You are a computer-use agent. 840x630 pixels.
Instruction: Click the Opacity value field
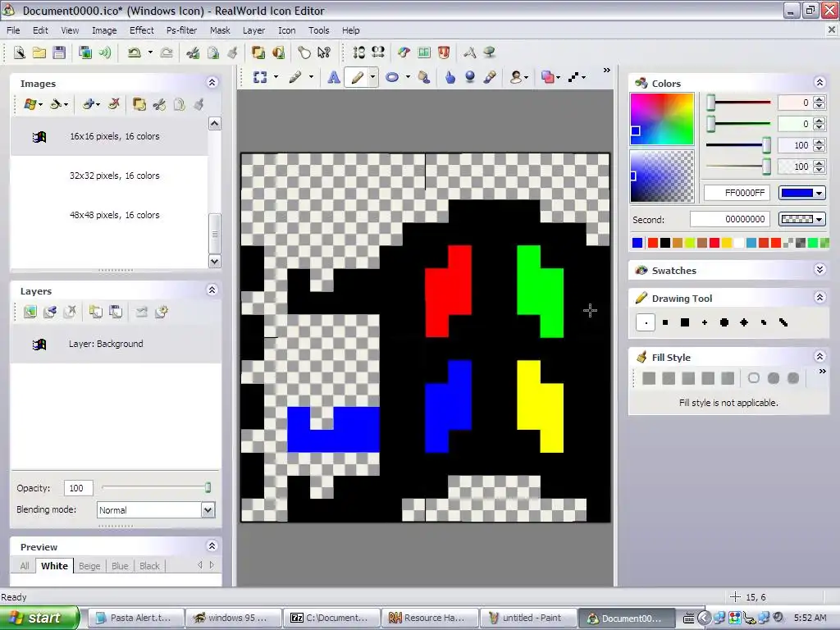(x=78, y=488)
